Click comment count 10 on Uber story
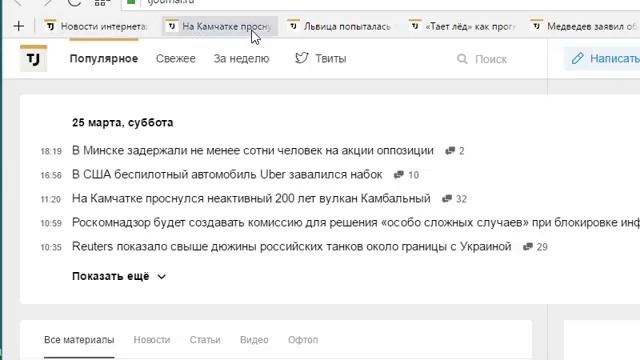 pos(413,175)
